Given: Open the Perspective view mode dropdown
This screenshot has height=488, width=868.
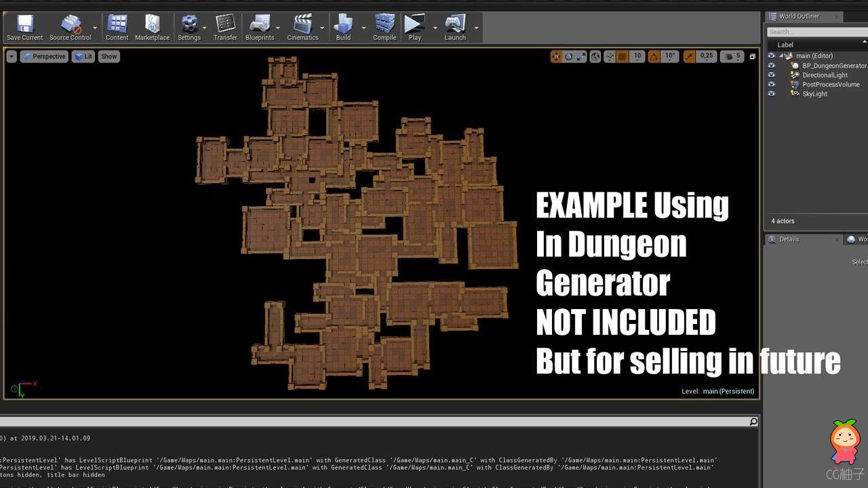Looking at the screenshot, I should (x=44, y=56).
